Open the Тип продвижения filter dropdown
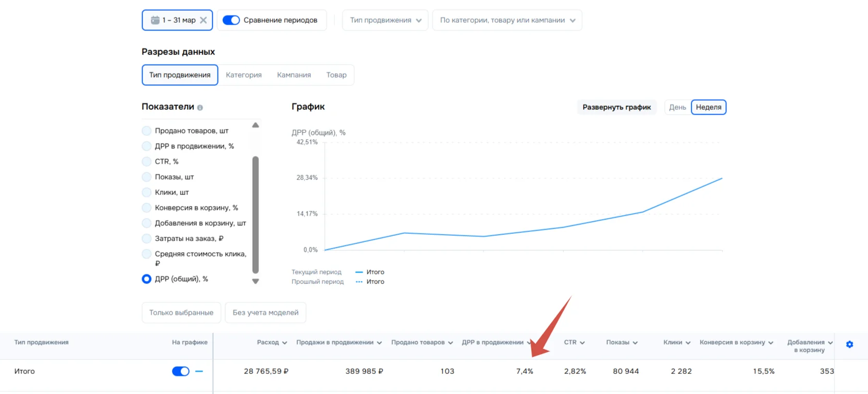 point(385,20)
